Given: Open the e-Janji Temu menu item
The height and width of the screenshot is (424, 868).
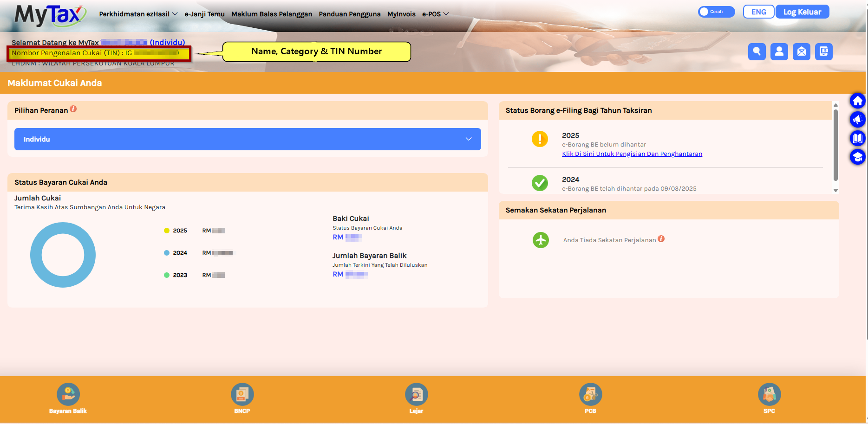Looking at the screenshot, I should pyautogui.click(x=204, y=14).
